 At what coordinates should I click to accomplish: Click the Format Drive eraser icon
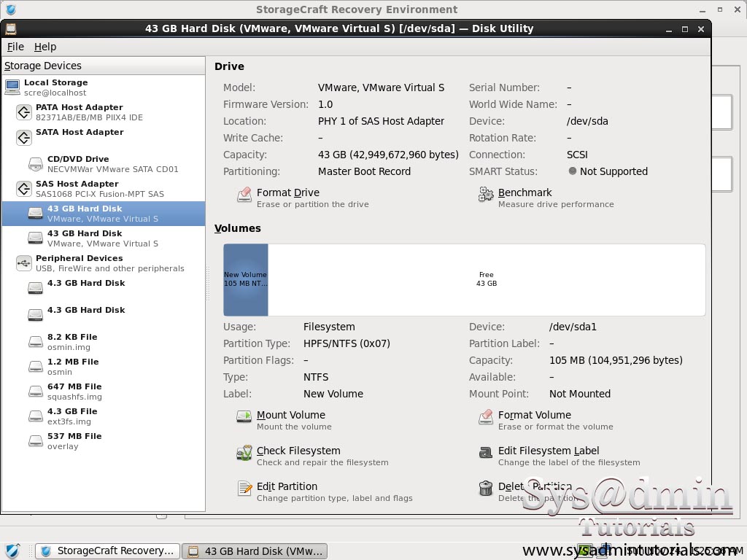click(x=244, y=195)
